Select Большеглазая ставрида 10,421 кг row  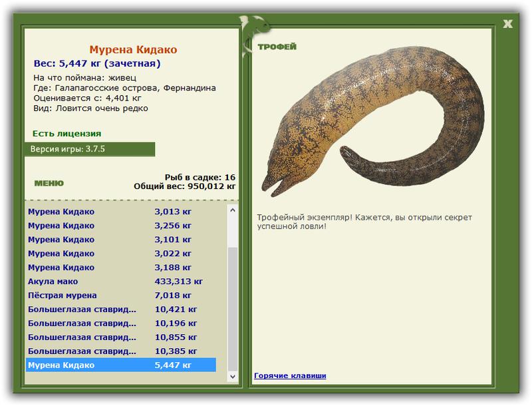(121, 309)
